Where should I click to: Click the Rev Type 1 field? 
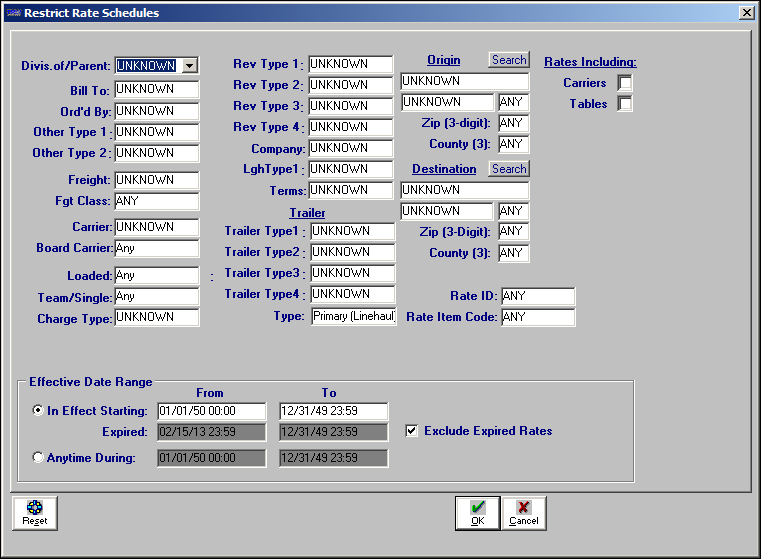pos(351,64)
